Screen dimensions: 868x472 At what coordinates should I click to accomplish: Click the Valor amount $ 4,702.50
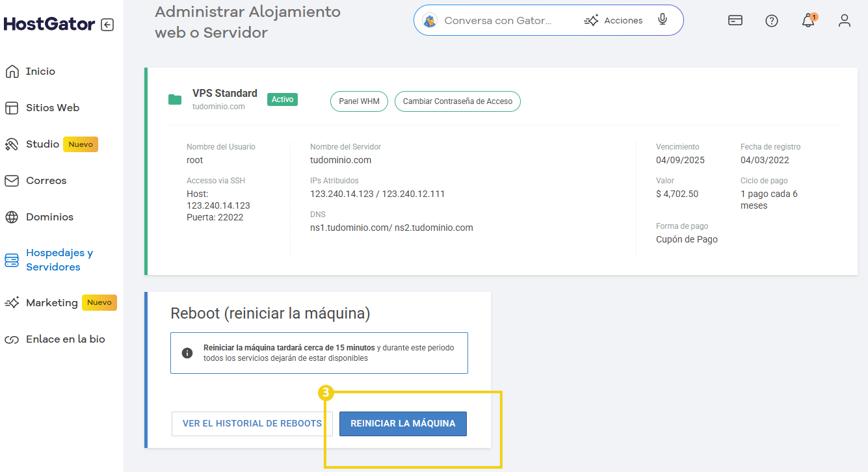click(x=677, y=194)
